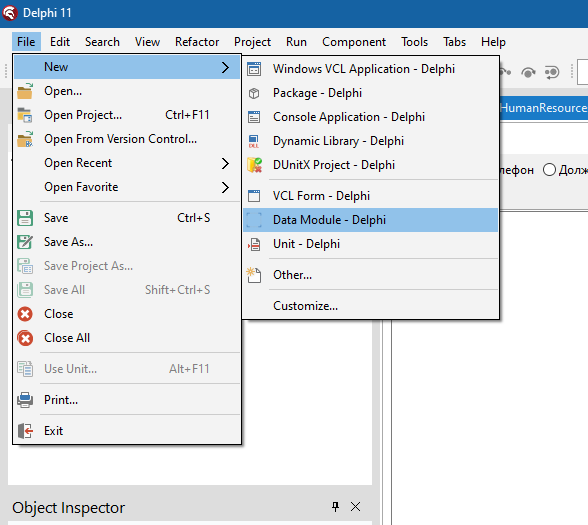Viewport: 588px width, 525px height.
Task: Choose Console Application - Delphi entry
Action: tap(370, 117)
